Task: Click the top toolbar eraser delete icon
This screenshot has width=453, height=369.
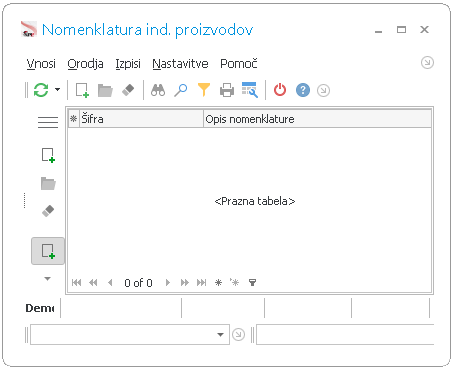Action: pyautogui.click(x=128, y=90)
